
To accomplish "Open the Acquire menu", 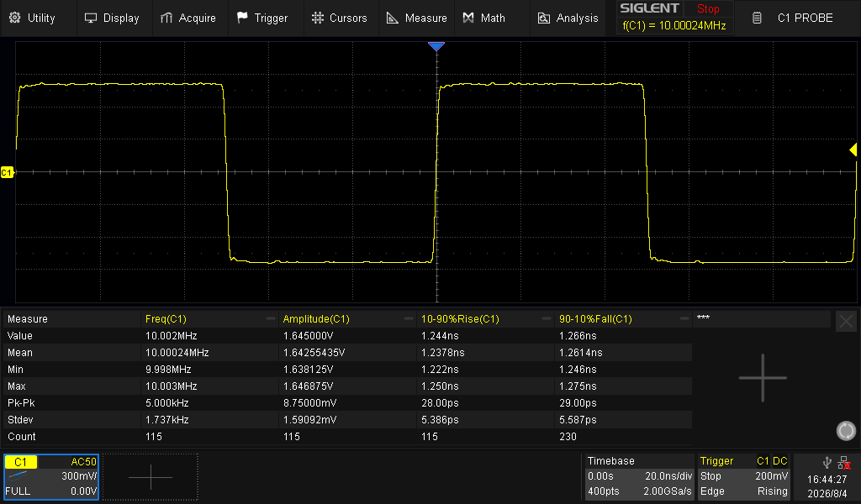I will point(188,18).
